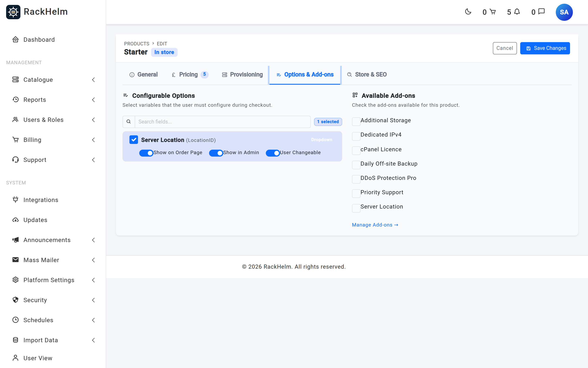Click the Updates cloud icon
This screenshot has width=588, height=368.
coord(16,220)
